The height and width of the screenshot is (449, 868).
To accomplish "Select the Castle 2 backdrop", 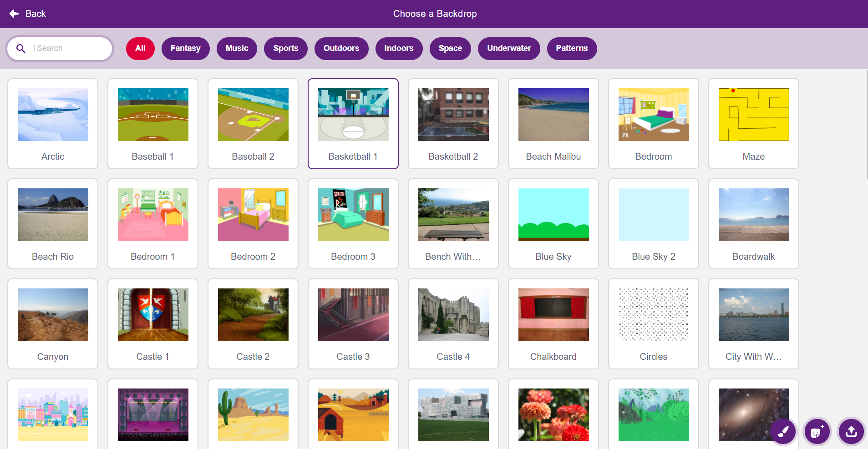I will coord(253,324).
